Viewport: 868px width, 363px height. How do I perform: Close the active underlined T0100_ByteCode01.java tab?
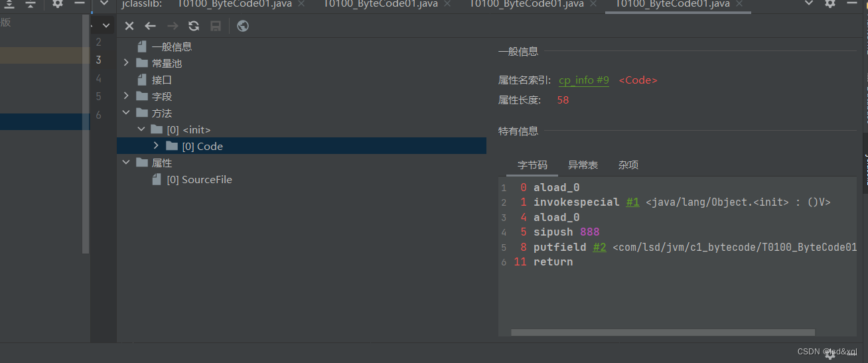point(740,4)
